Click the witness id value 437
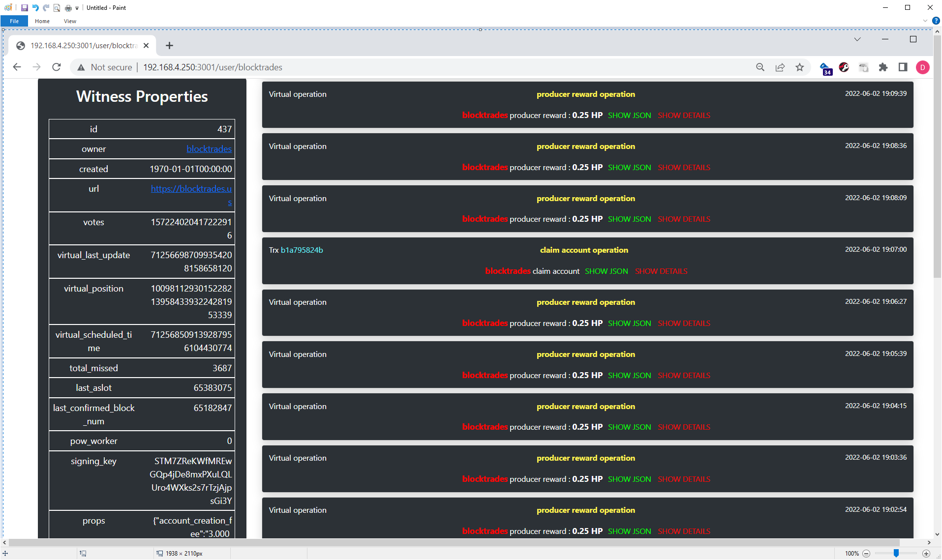This screenshot has height=560, width=942. click(225, 129)
